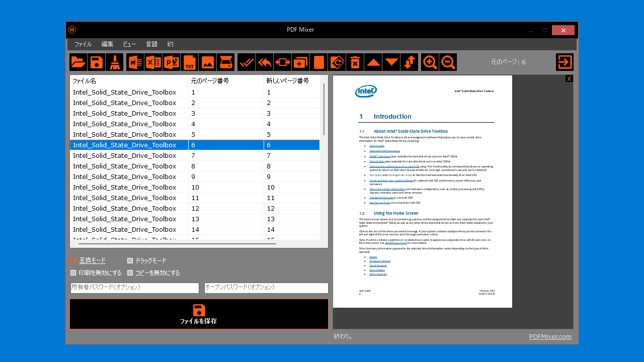
Task: Select the highlighted row for page 6
Action: click(195, 145)
